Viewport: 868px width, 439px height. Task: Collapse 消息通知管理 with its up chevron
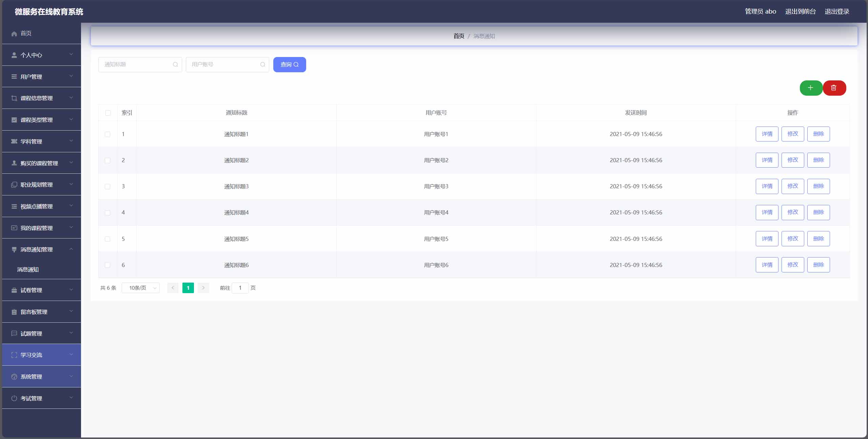click(71, 249)
